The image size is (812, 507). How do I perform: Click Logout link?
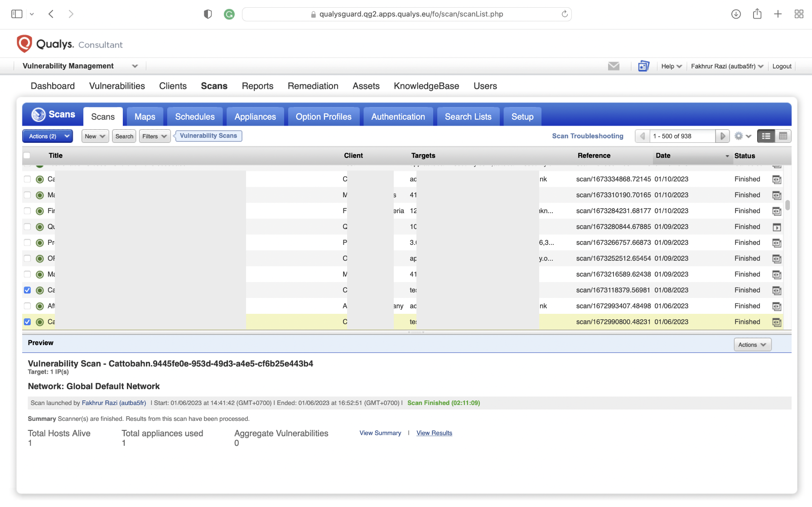tap(782, 66)
